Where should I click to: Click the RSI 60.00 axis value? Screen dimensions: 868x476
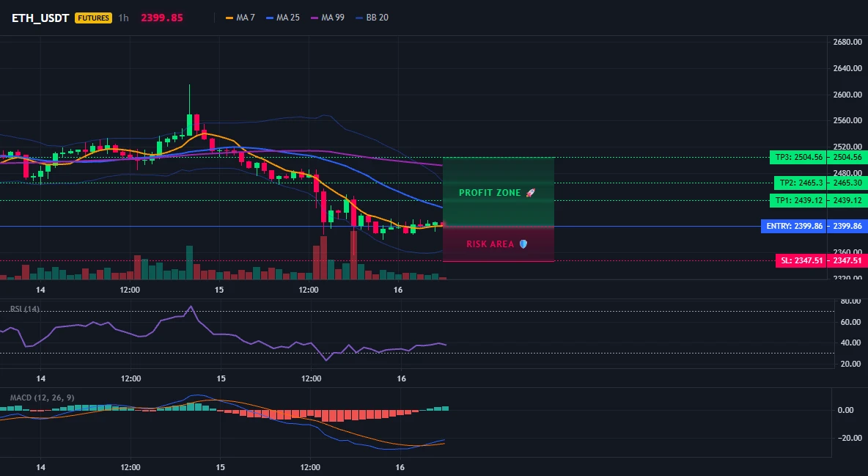[850, 322]
